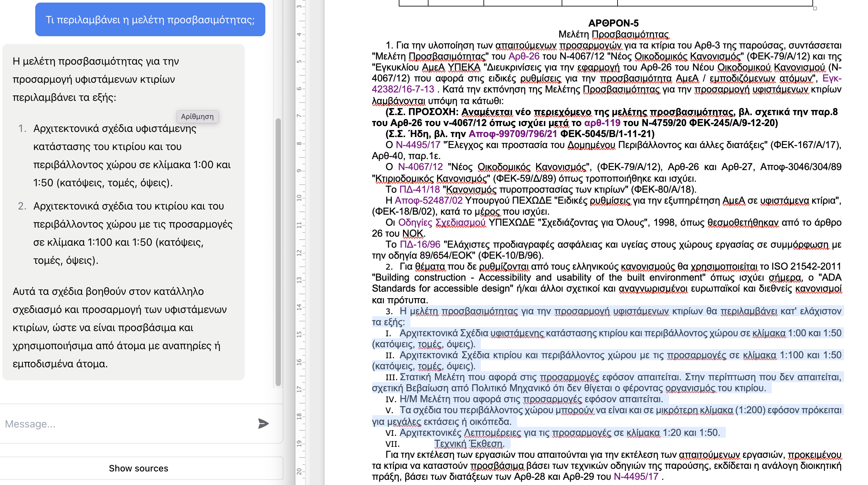Click the vertical ruler at mark 10
Screen dimensions: 868x485
pos(299,198)
